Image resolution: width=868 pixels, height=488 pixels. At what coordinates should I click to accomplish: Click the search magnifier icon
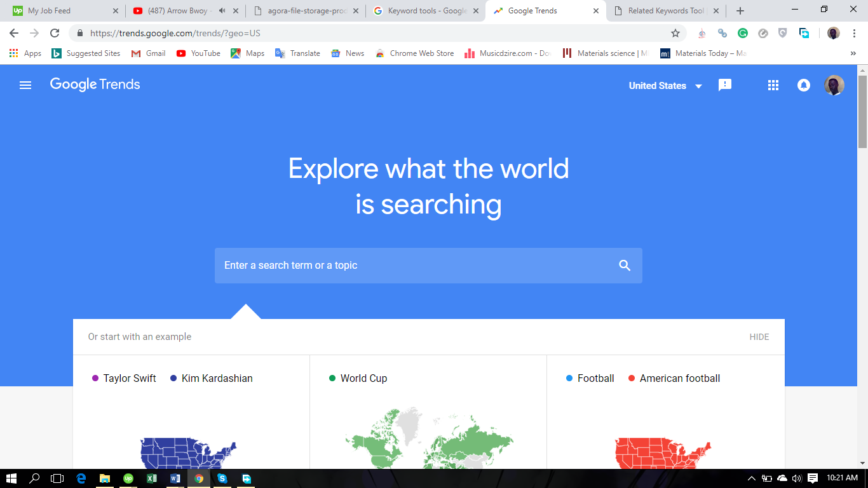click(625, 266)
